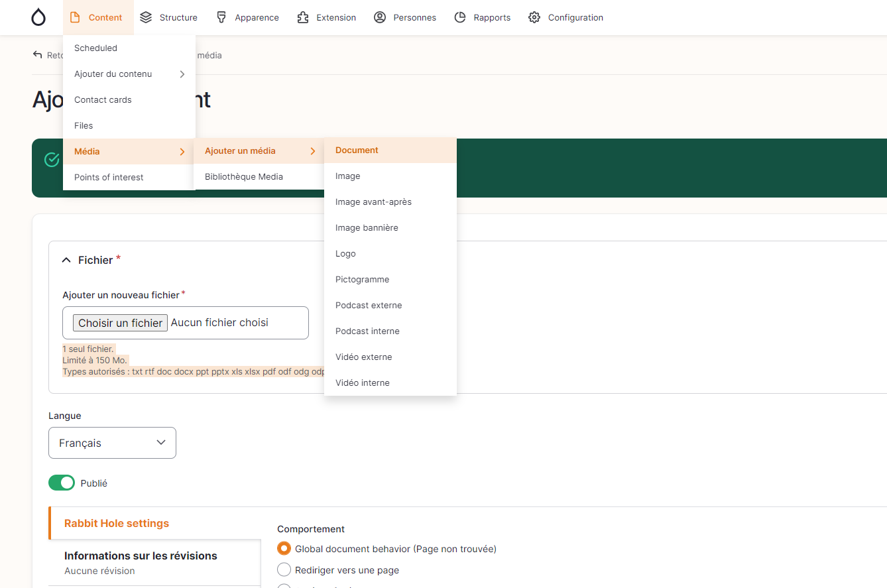Choose Image avant-après from media types
The width and height of the screenshot is (887, 588).
point(373,202)
